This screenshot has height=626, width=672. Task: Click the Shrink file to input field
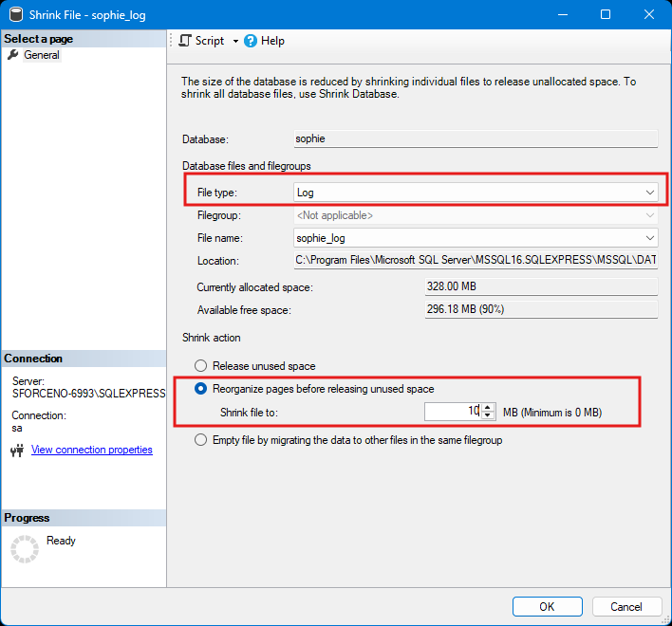point(452,412)
